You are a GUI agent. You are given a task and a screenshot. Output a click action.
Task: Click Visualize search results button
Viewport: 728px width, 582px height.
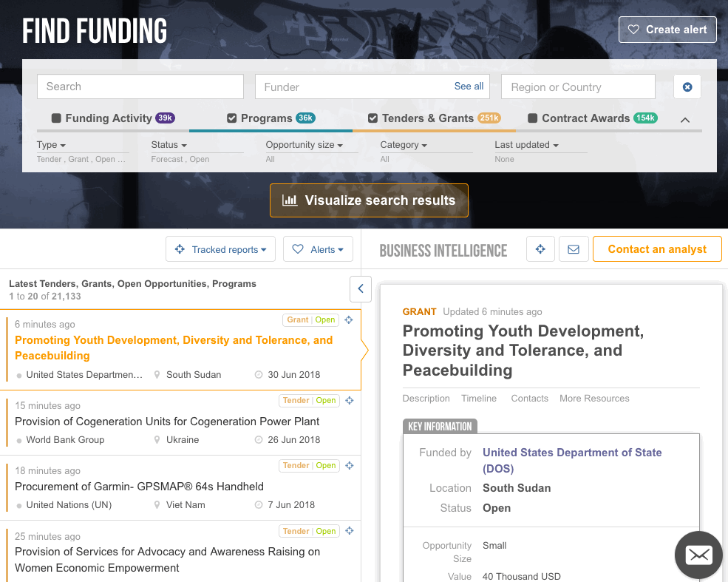click(369, 200)
